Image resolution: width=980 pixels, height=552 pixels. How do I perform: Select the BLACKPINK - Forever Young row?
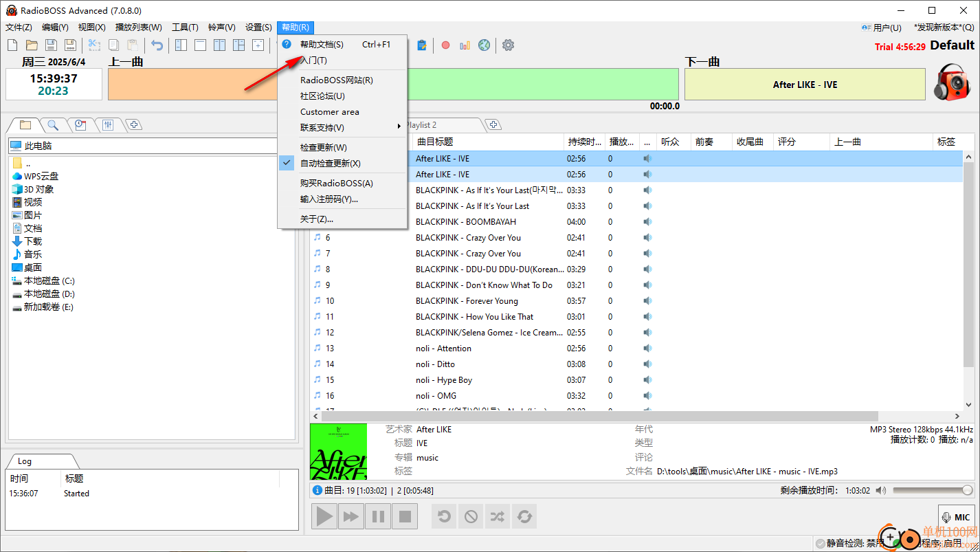(x=636, y=301)
